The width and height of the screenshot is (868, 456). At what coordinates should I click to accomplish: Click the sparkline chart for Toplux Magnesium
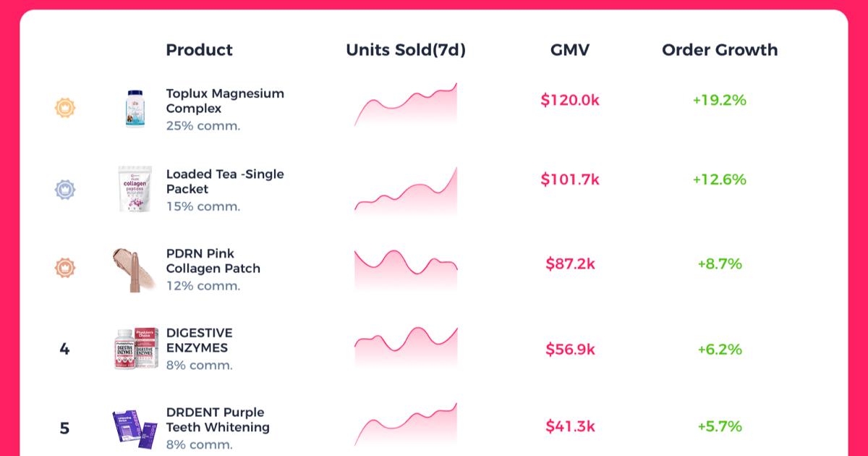click(406, 106)
